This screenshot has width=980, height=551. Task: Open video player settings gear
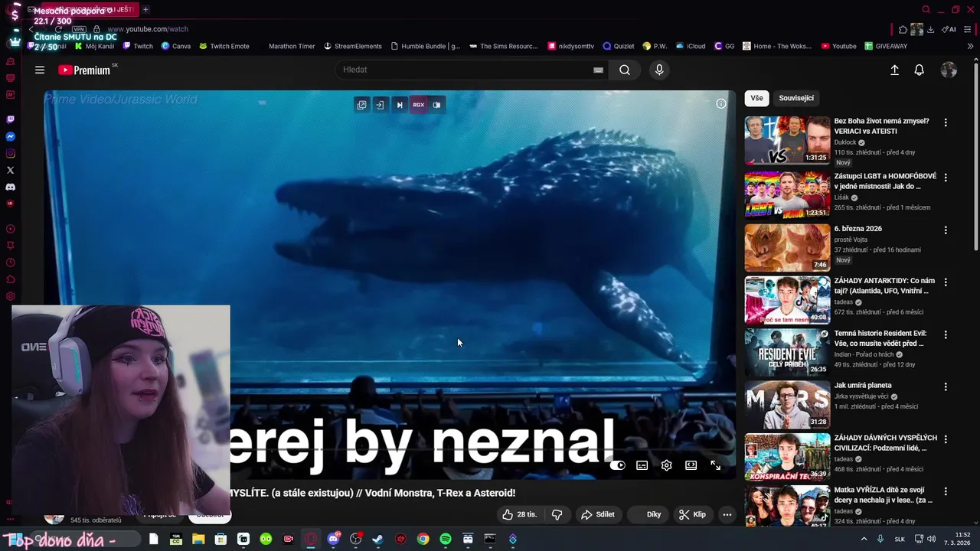[x=667, y=465]
